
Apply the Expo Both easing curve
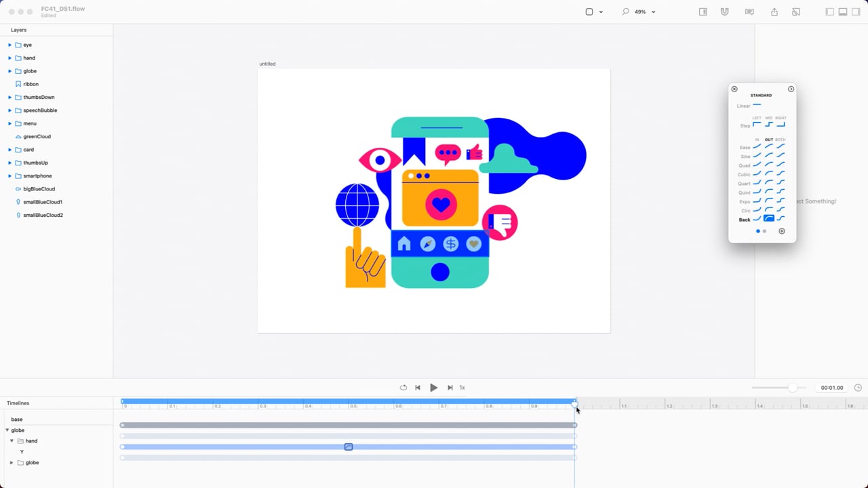point(781,201)
